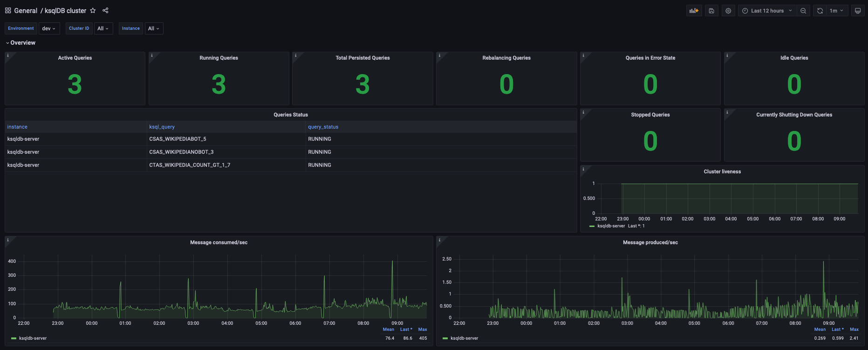Open the ksqlDB cluster dashboard title
Screen dimensions: 868x350
tap(65, 10)
